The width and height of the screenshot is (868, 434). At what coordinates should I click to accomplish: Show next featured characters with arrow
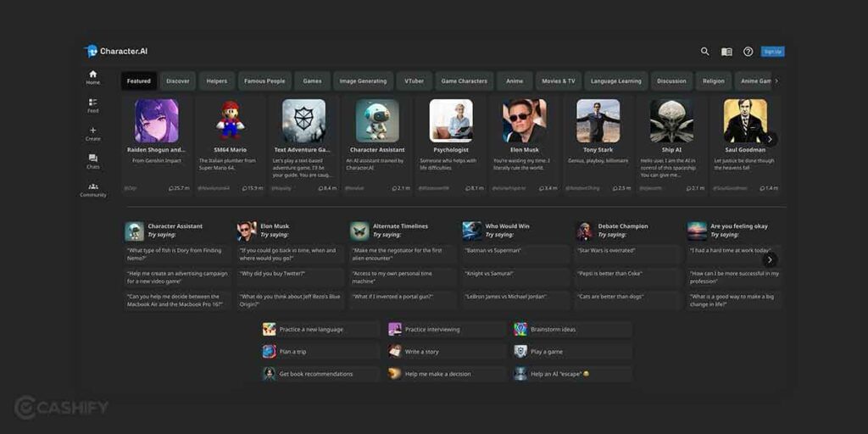[x=770, y=139]
